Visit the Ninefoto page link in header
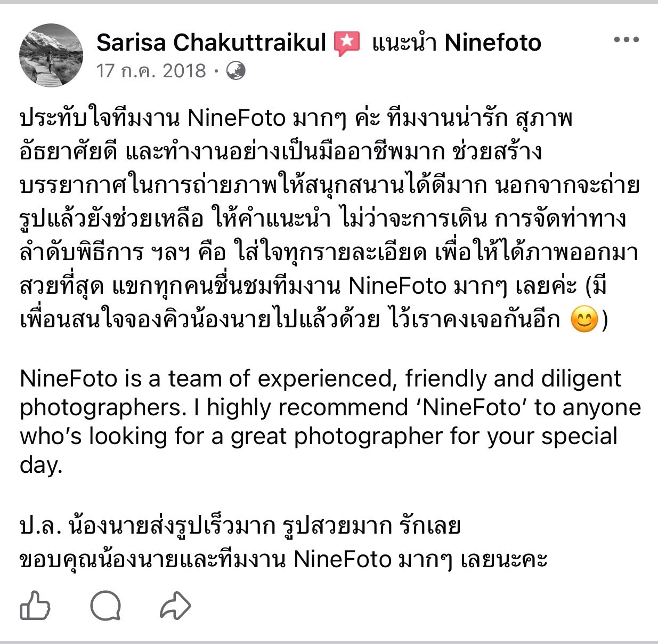 click(493, 43)
